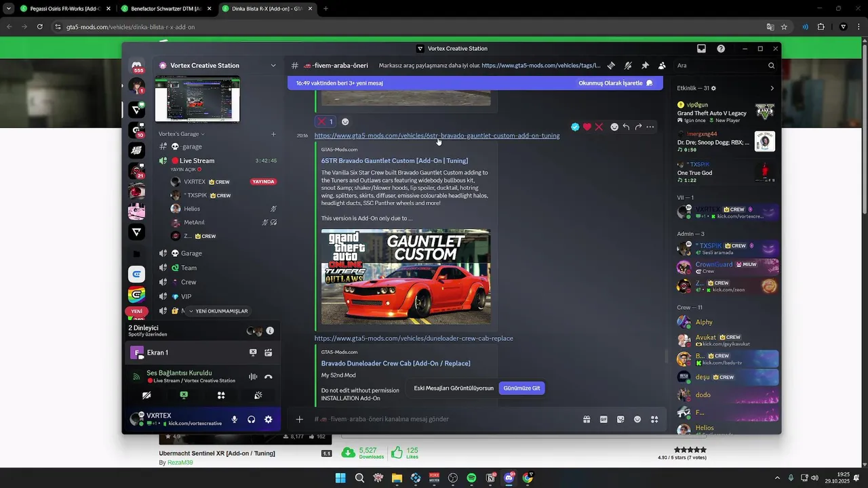Toggle channel notification bell in header

tap(628, 66)
